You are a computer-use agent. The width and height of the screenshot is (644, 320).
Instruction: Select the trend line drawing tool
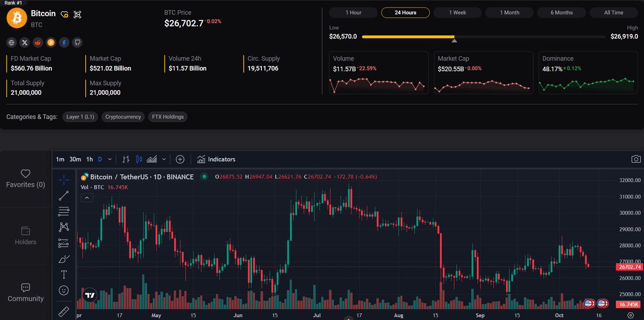point(64,195)
